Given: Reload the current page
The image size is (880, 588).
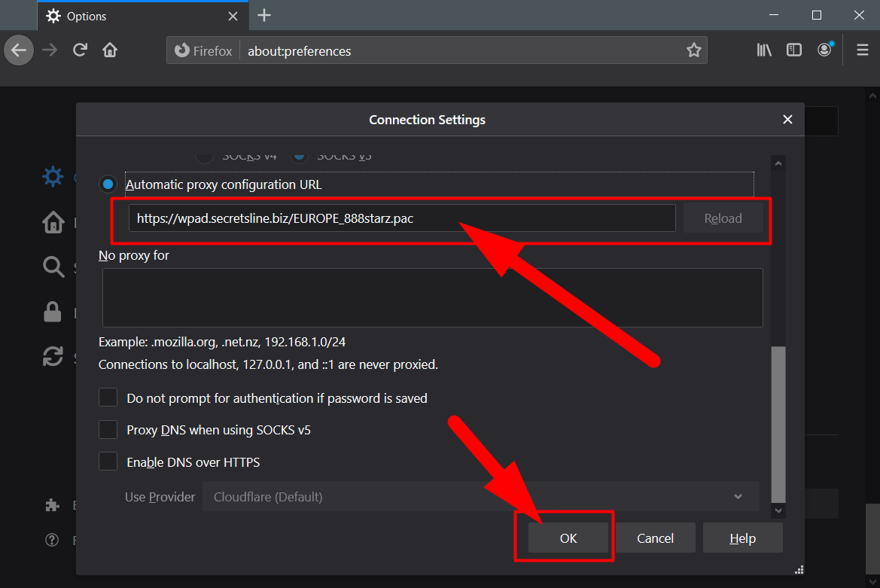Looking at the screenshot, I should (80, 50).
